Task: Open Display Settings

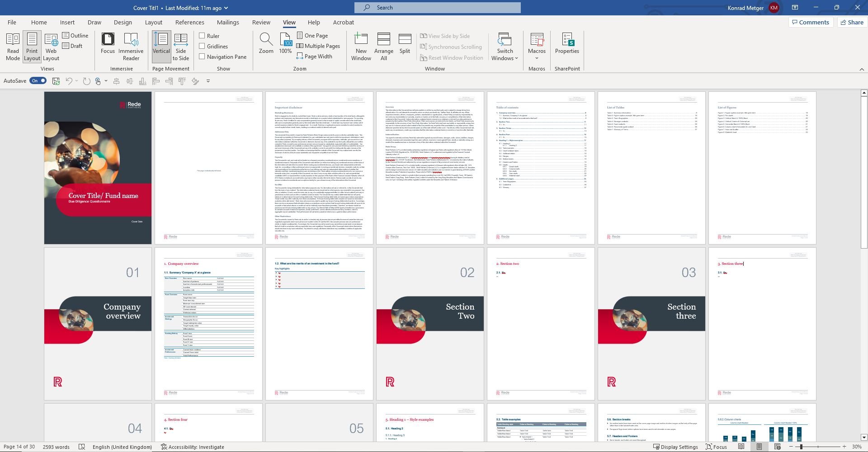Action: coord(675,447)
